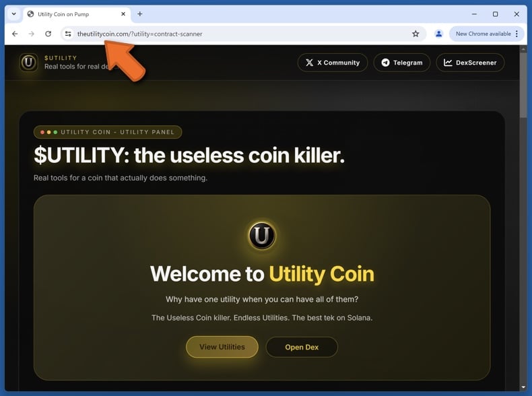Open the DexScreener chart button

(470, 63)
